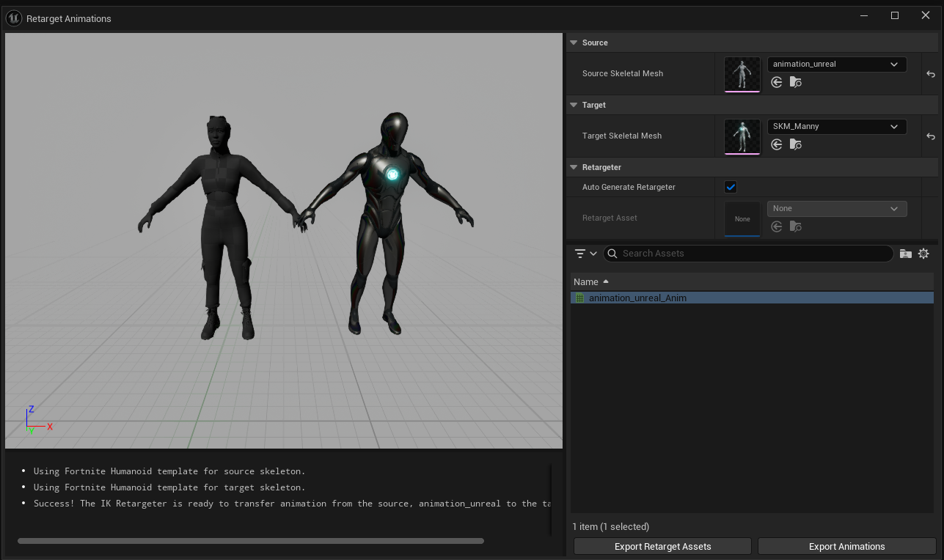Reset Source Skeletal Mesh to default
This screenshot has height=560, width=944.
[x=930, y=74]
